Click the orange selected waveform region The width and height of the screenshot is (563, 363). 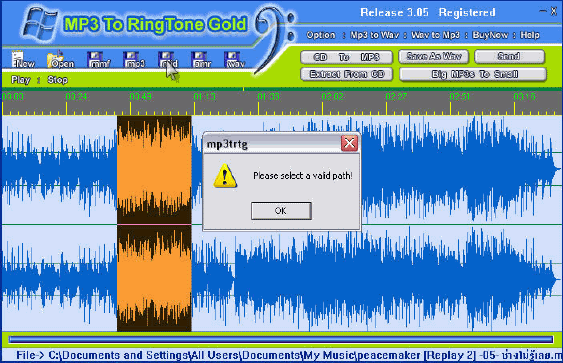[154, 223]
